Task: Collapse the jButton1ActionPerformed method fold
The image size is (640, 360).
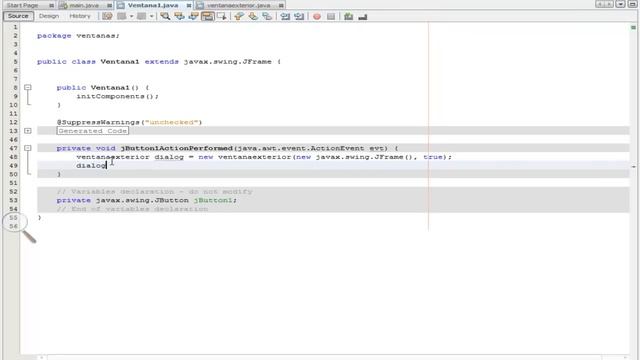Action: [28, 148]
